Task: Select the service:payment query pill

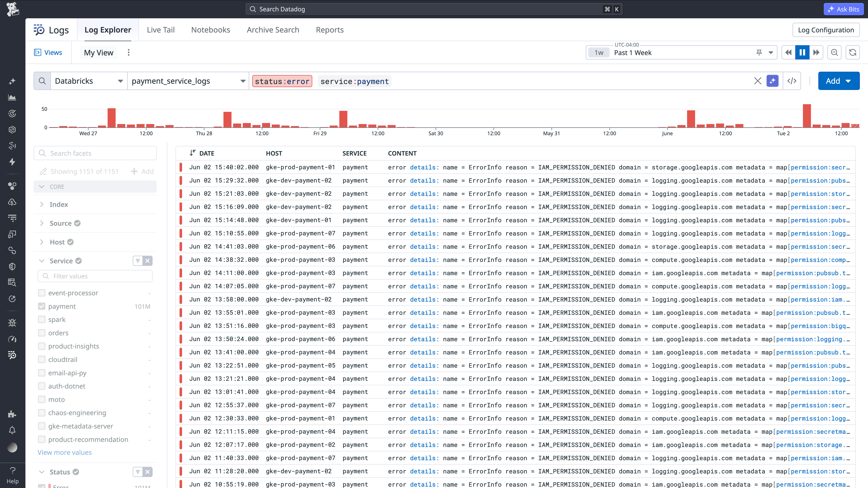Action: [x=354, y=81]
